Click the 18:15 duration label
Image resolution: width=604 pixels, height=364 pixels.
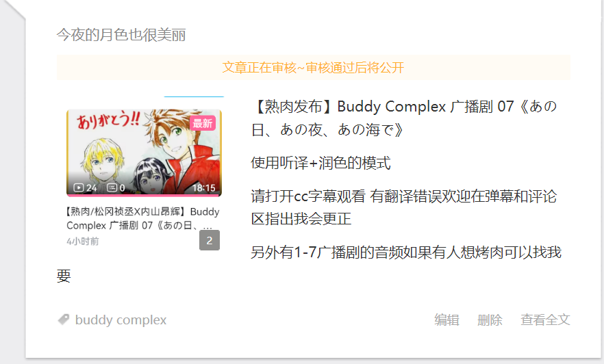[204, 187]
